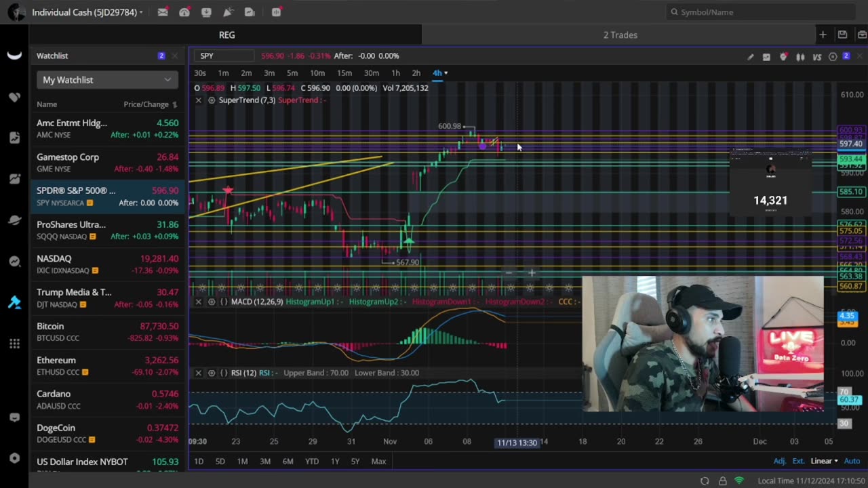Open the chart document icon in top bar
868x488 pixels.
pyautogui.click(x=250, y=12)
